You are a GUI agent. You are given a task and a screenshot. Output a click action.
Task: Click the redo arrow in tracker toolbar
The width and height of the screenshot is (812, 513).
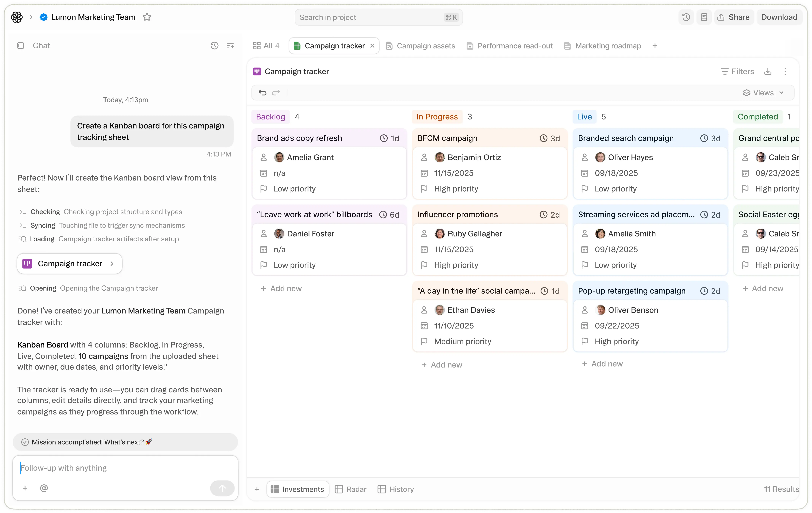point(276,93)
